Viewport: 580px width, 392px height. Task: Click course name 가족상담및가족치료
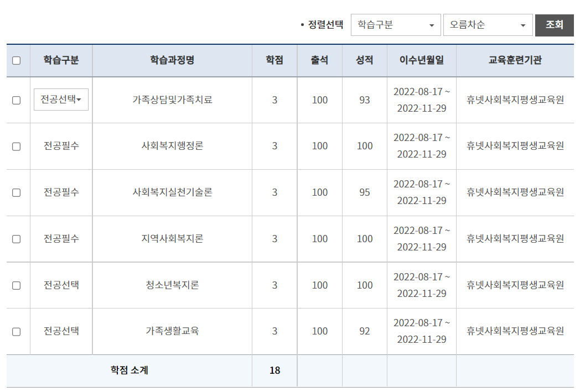[x=172, y=100]
